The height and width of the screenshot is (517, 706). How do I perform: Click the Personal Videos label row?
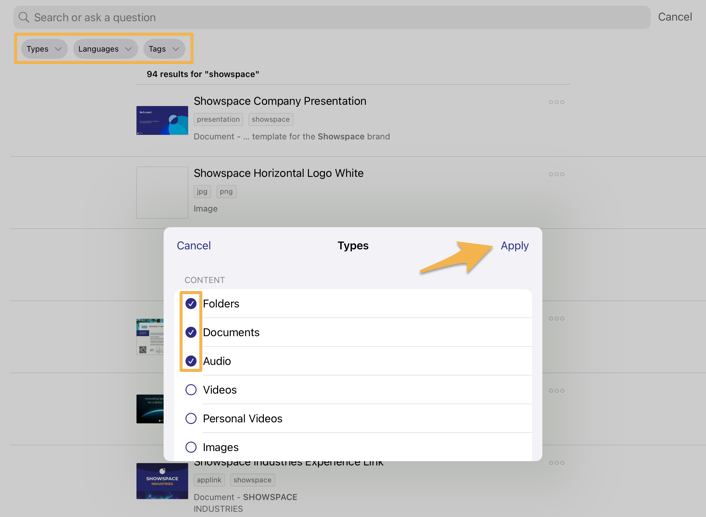[353, 419]
